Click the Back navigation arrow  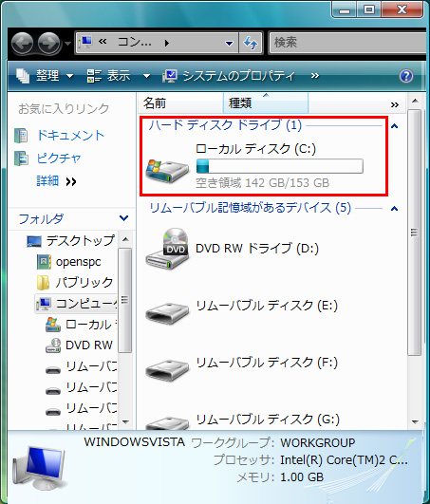tap(22, 43)
